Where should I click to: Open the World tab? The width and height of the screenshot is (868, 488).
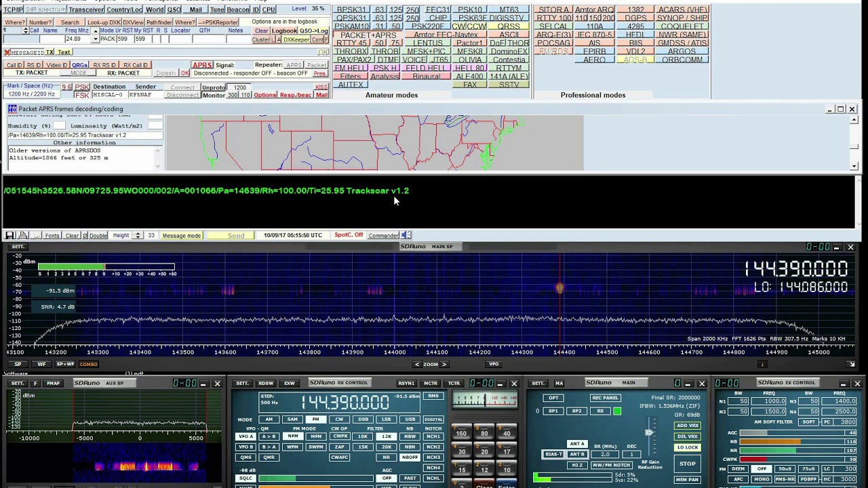(155, 9)
